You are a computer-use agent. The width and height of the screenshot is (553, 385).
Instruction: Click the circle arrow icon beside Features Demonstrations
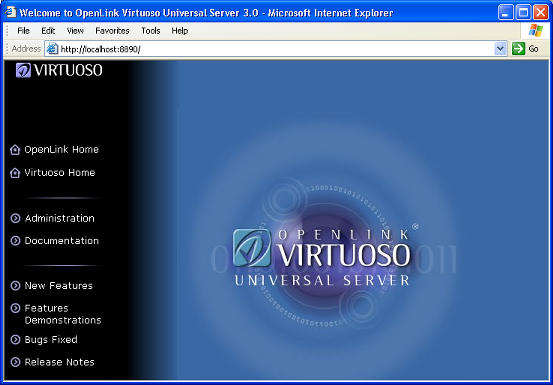15,308
